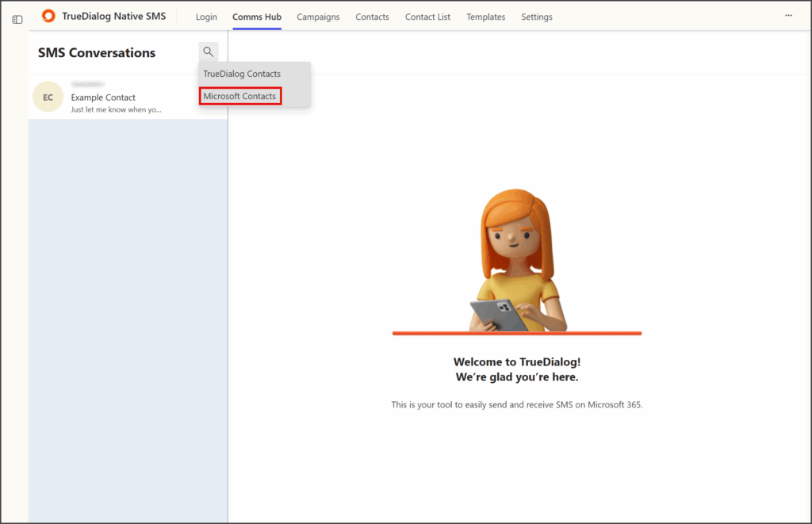Choose TrueDialog Contacts from dropdown

pyautogui.click(x=242, y=74)
